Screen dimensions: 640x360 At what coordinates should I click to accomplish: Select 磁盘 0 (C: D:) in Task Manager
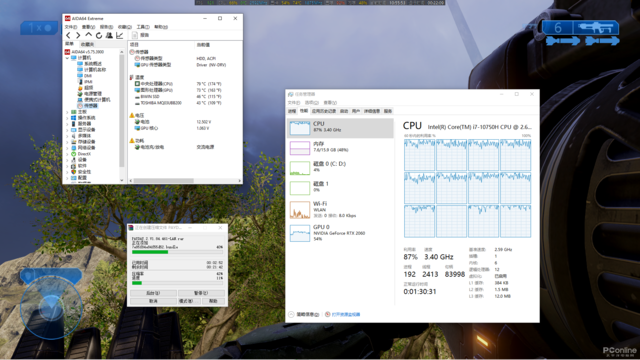click(340, 168)
